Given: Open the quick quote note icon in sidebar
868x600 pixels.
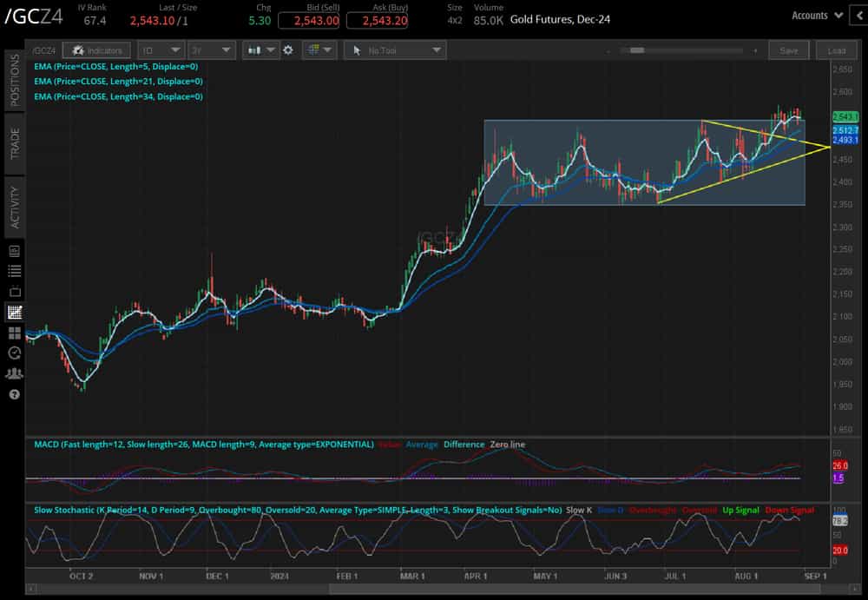Looking at the screenshot, I should (x=14, y=250).
